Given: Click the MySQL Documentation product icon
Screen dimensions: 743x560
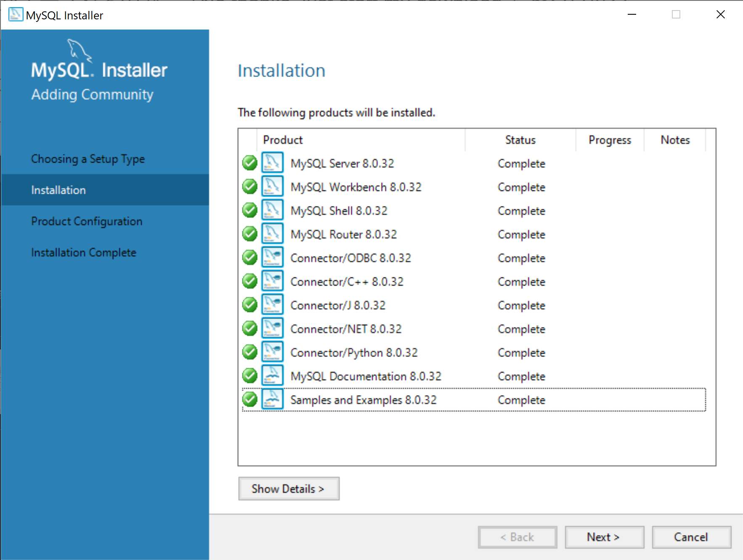Looking at the screenshot, I should (272, 375).
